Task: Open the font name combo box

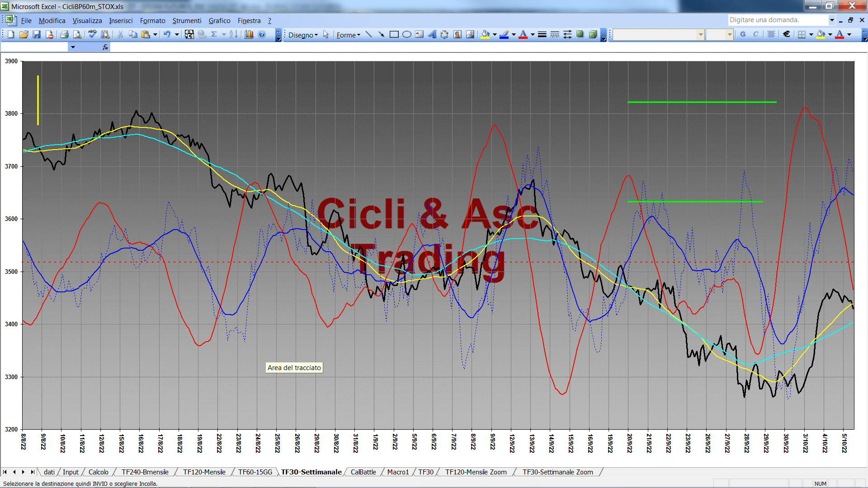Action: [x=658, y=34]
